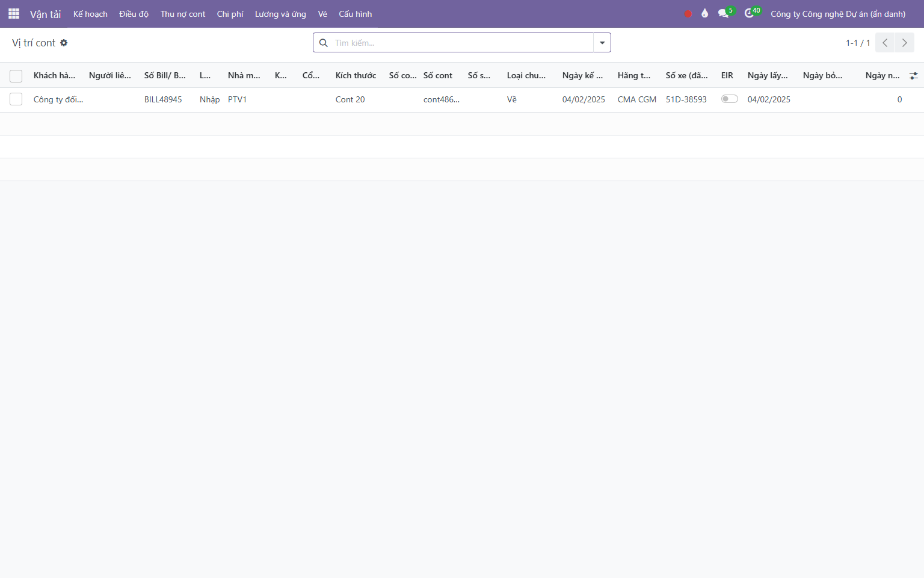The image size is (924, 578).
Task: Click the red recording indicator icon
Action: [x=688, y=14]
